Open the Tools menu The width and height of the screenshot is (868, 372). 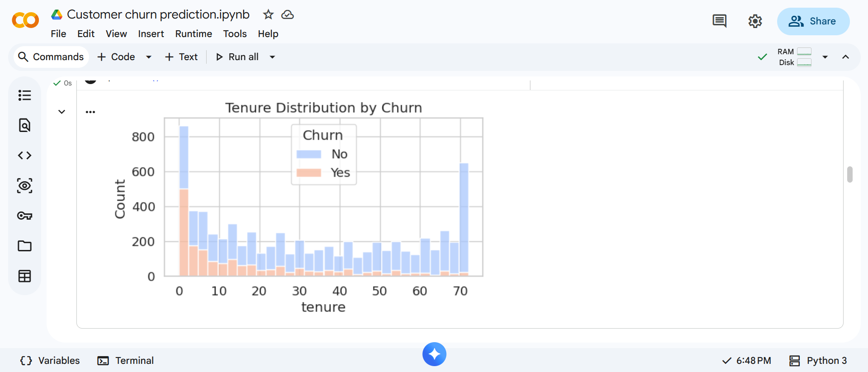[235, 34]
